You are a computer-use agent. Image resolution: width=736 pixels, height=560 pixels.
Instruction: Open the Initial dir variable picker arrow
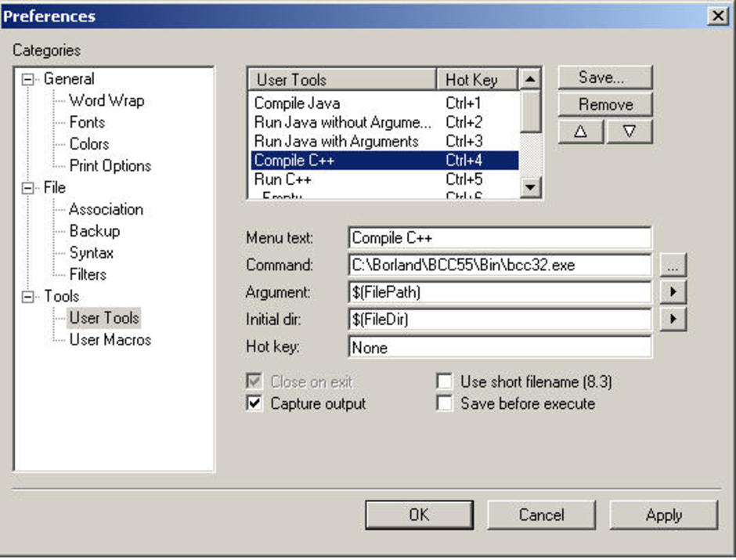[x=673, y=320]
